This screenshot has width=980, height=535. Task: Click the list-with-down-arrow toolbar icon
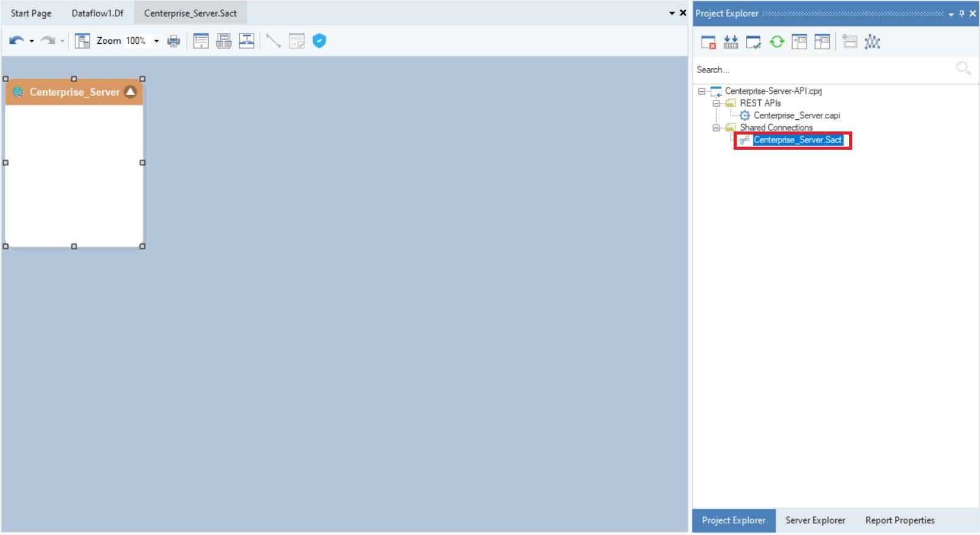(201, 41)
